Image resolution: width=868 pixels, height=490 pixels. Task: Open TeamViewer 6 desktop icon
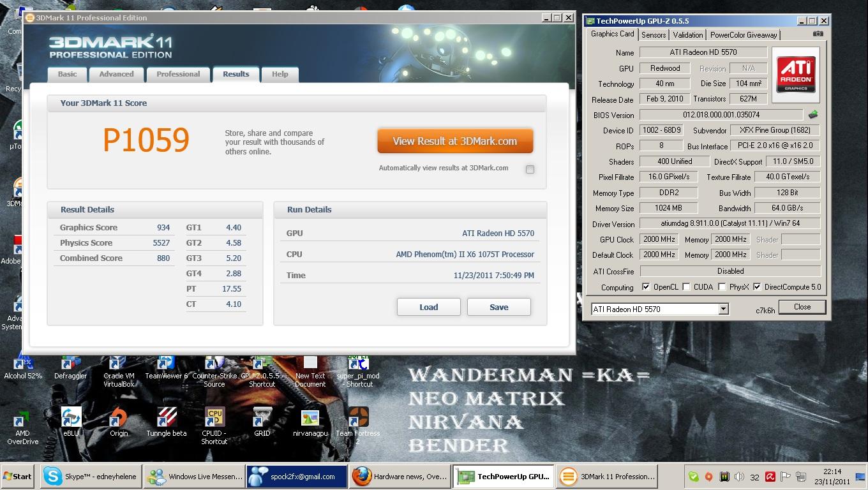tap(166, 369)
